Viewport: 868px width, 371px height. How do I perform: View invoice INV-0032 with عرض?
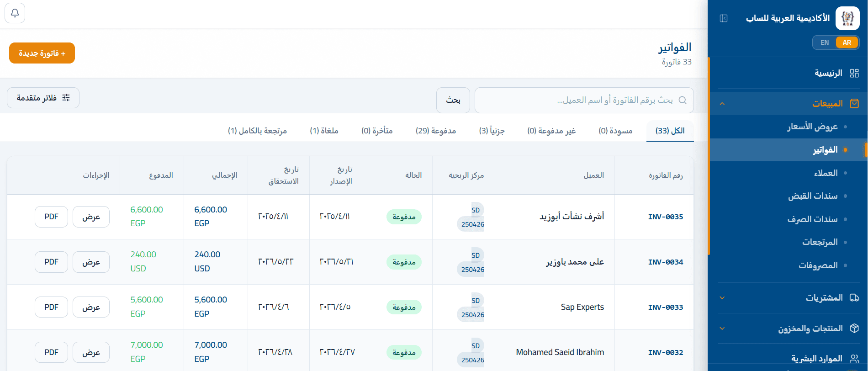91,352
